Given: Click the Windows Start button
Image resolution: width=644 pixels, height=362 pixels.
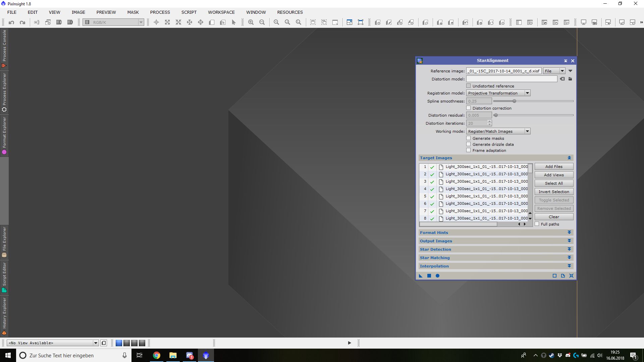Looking at the screenshot, I should (x=8, y=355).
